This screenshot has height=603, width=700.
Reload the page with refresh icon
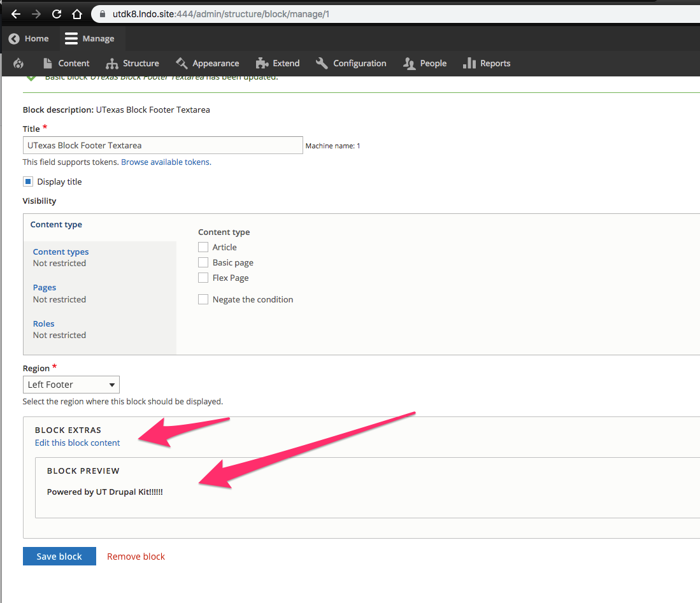(x=57, y=13)
